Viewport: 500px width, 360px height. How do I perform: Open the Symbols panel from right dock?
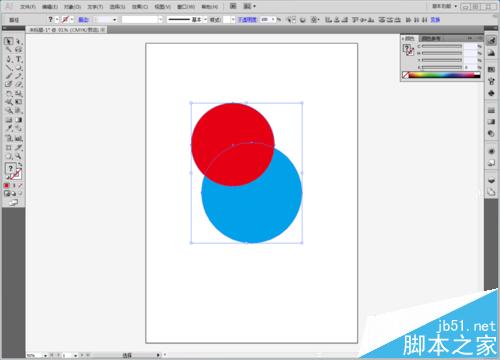click(491, 93)
